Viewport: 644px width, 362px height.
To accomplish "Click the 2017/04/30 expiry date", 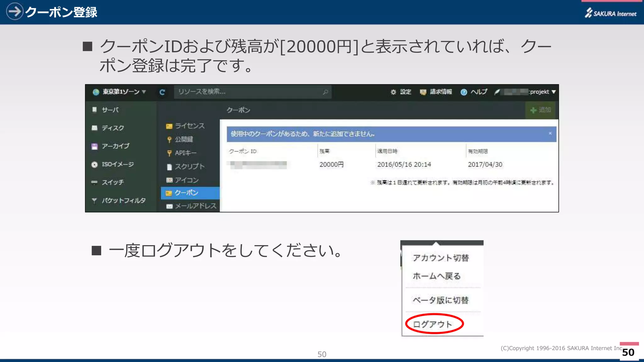I will pyautogui.click(x=485, y=164).
